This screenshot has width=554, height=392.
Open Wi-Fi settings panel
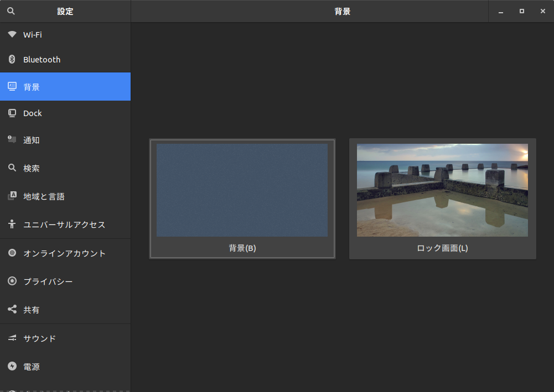[x=65, y=35]
